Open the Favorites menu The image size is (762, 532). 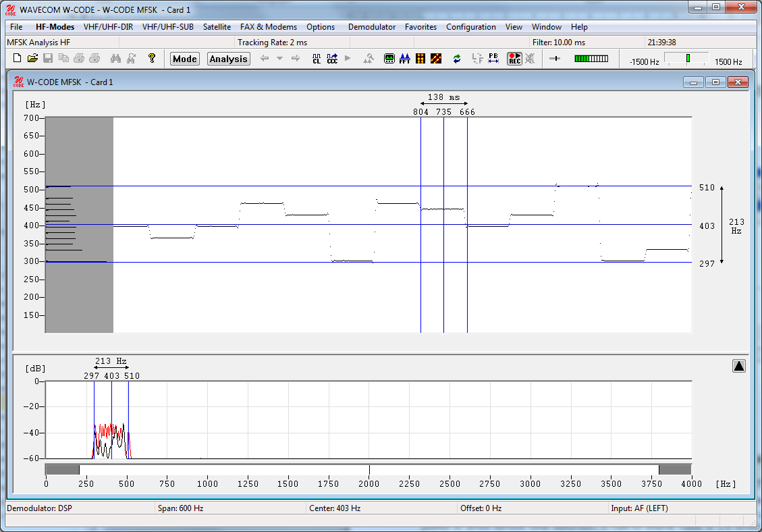(421, 27)
